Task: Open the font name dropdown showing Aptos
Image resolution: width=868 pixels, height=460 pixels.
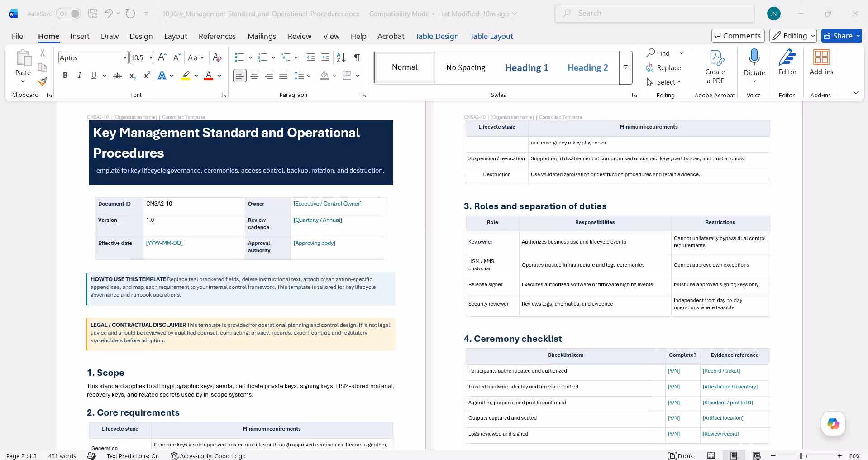Action: click(x=125, y=57)
